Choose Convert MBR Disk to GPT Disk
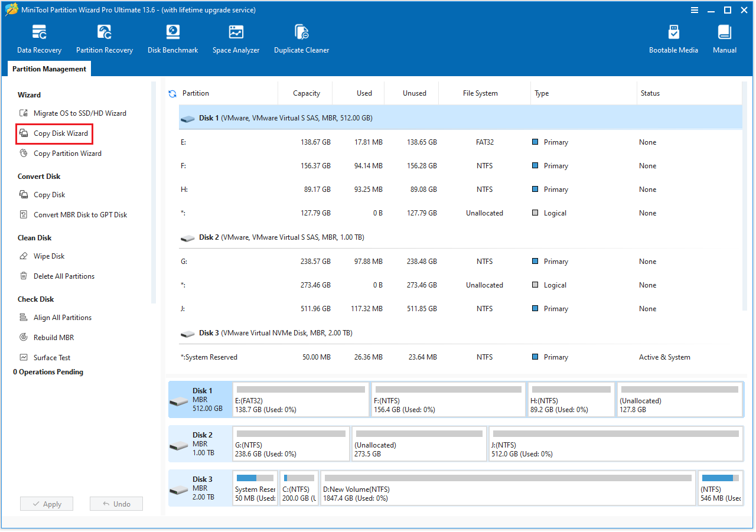 [73, 215]
